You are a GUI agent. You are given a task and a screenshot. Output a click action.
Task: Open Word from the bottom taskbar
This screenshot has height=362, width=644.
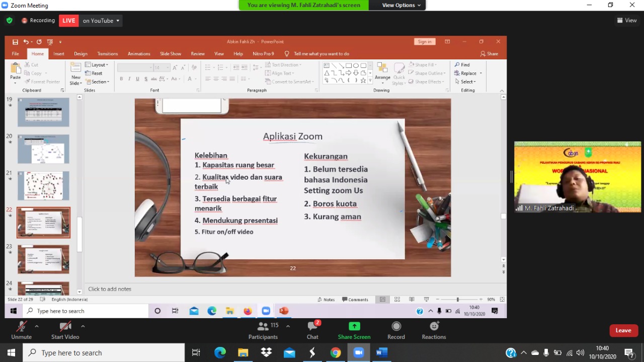click(382, 353)
